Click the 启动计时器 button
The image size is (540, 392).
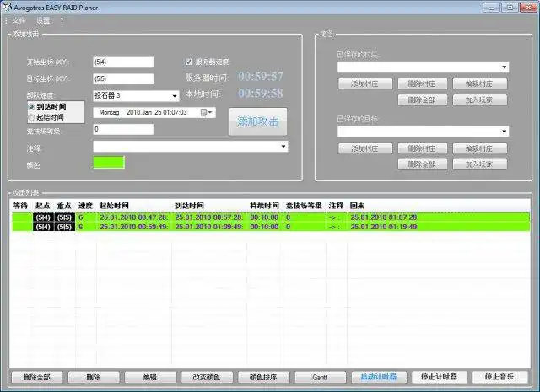(379, 377)
